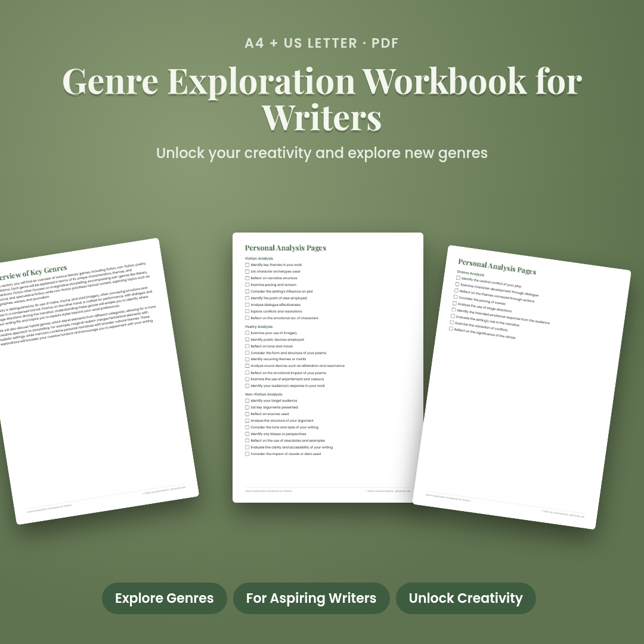Open the Drama Analysis page preview
Viewport: 644px width, 644px height.
click(522, 387)
